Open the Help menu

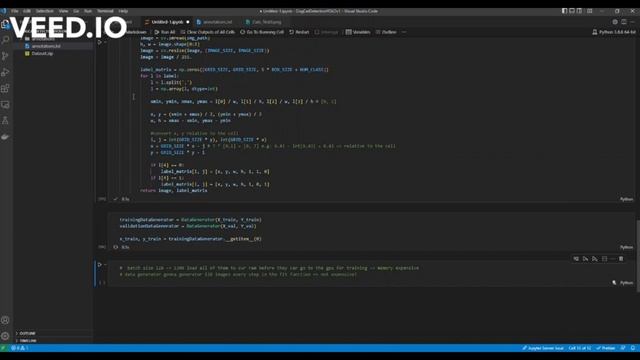pos(123,11)
